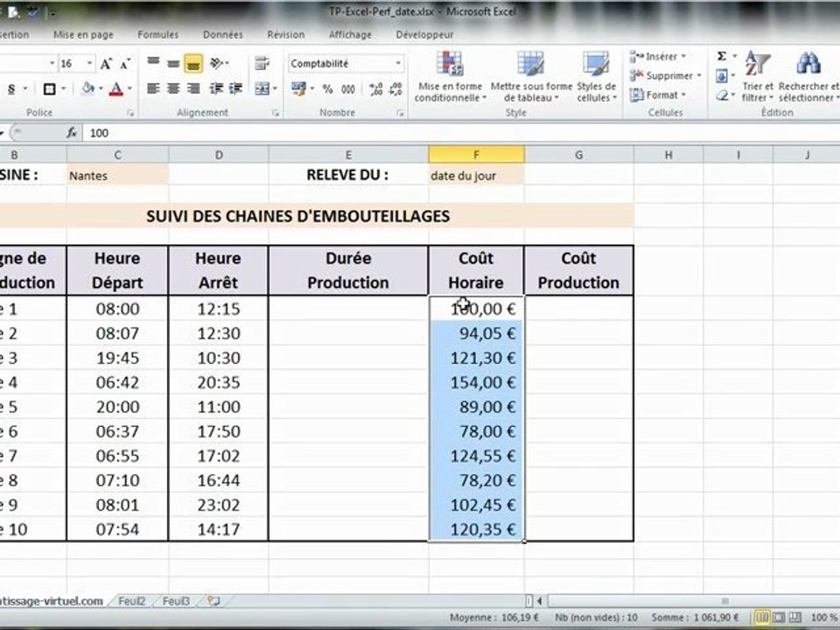This screenshot has height=630, width=840.
Task: Open the font size 16 dropdown
Action: pyautogui.click(x=89, y=63)
